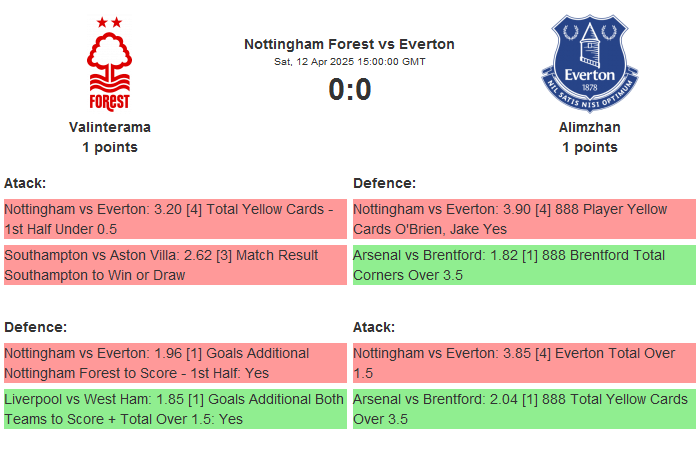Screen dimensions: 700x460
Task: Select Liverpool vs West Ham Both Teams to Score bet
Action: (175, 409)
